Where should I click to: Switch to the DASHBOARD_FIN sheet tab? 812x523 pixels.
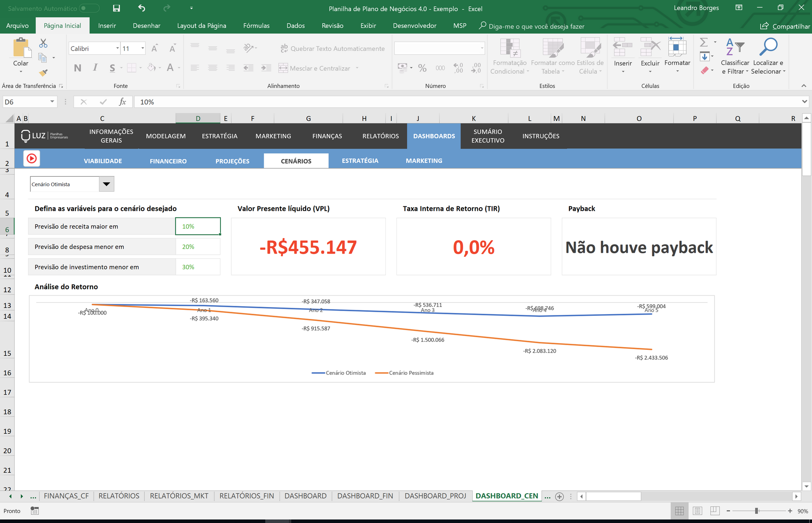point(365,496)
